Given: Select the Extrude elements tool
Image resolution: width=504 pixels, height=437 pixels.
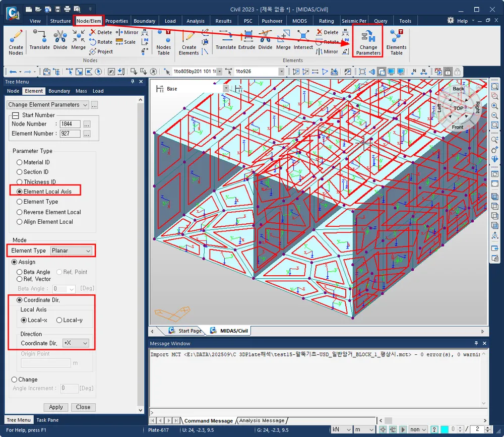Looking at the screenshot, I should (246, 40).
